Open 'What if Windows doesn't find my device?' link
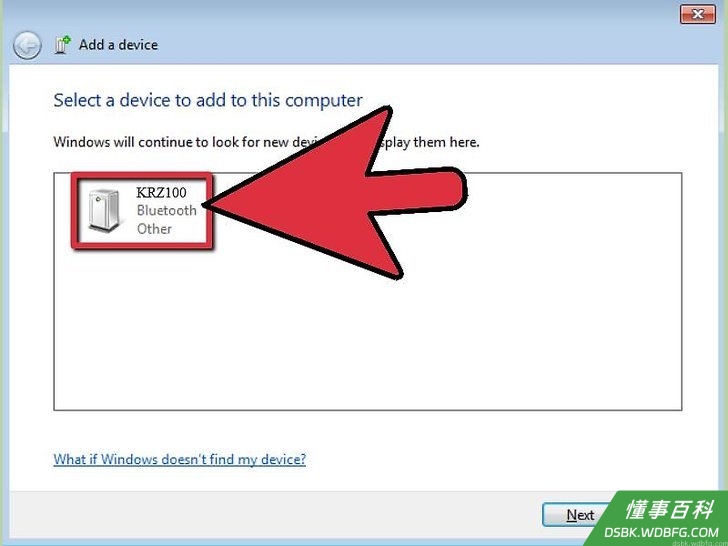Viewport: 728px width, 546px height. point(180,460)
